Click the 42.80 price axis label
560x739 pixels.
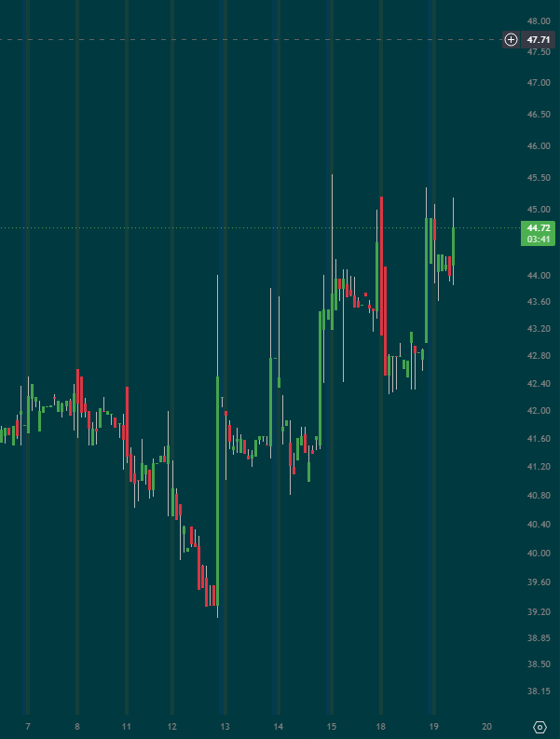(x=539, y=356)
